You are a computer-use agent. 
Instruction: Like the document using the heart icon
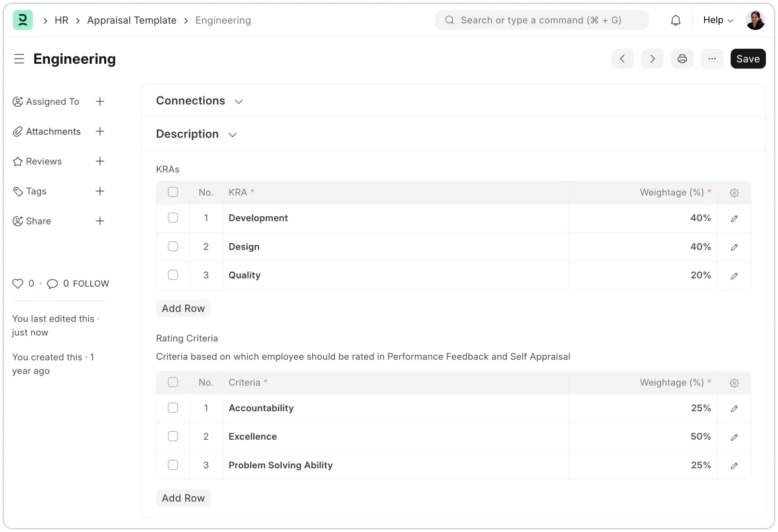coord(17,283)
